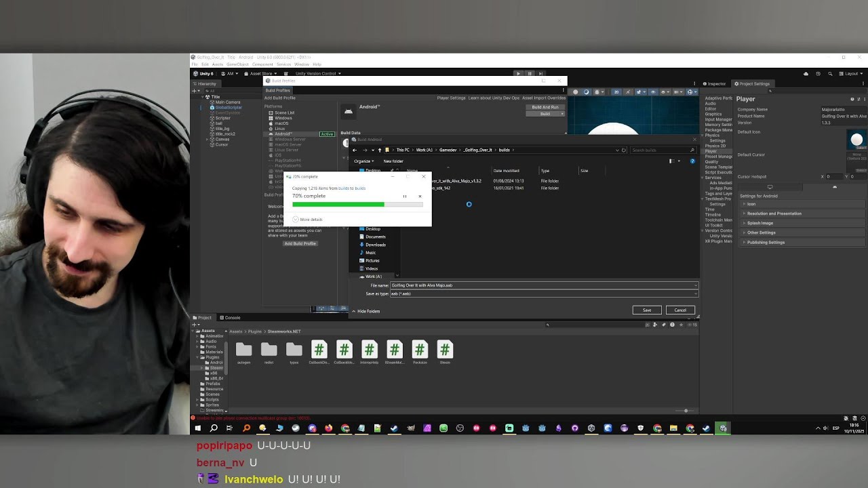The height and width of the screenshot is (488, 868).
Task: Click the copy progress bar
Action: click(357, 204)
